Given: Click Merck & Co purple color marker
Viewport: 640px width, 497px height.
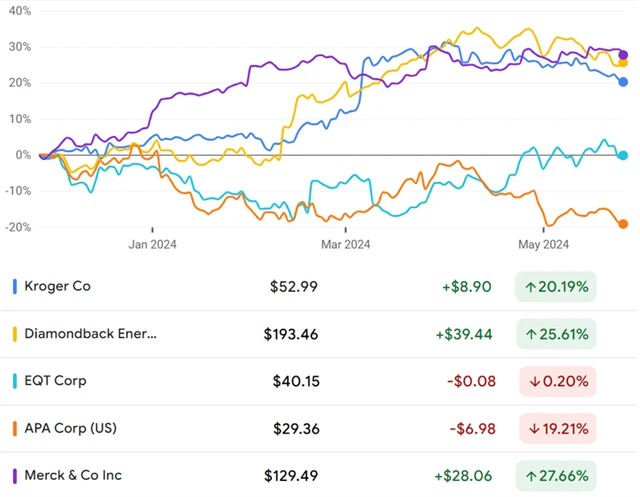Looking at the screenshot, I should [x=15, y=475].
